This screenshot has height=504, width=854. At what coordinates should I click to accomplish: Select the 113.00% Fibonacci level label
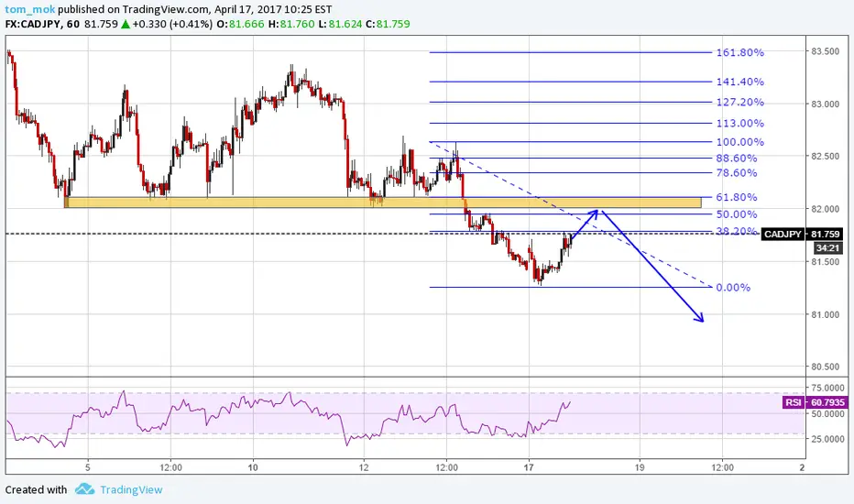(739, 123)
